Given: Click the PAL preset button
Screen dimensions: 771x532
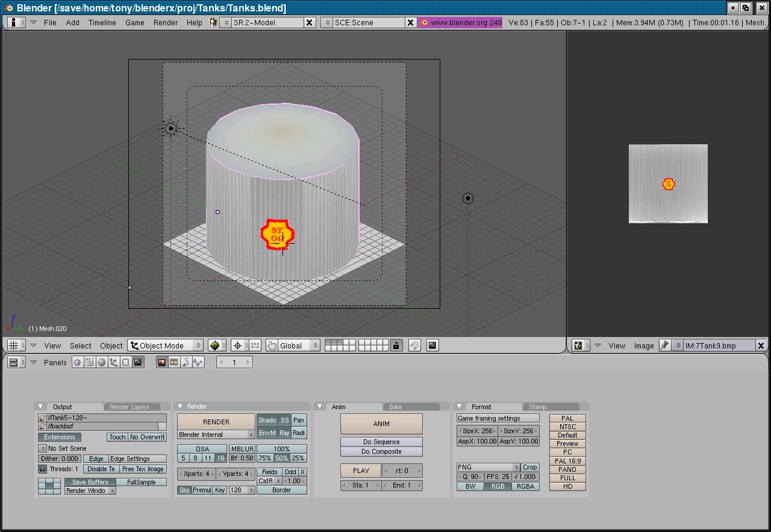Looking at the screenshot, I should pos(567,418).
